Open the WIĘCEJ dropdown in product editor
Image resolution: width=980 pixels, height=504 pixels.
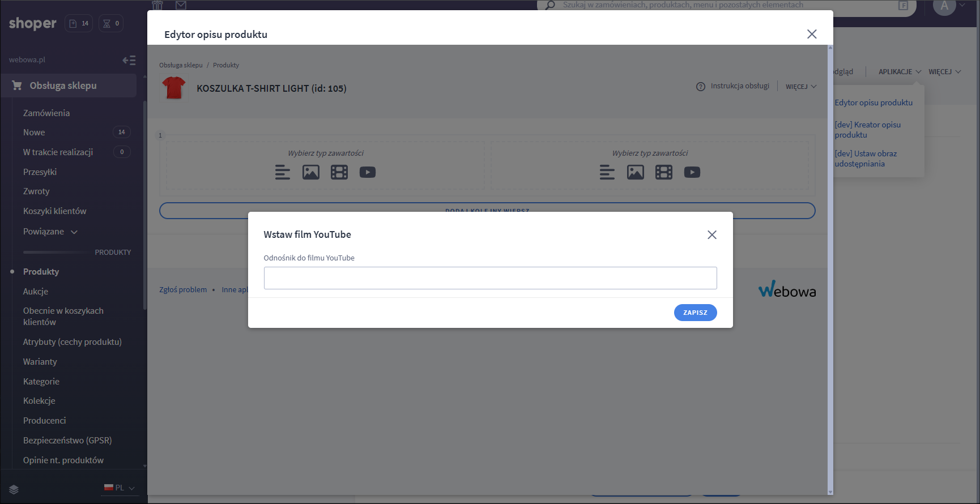[x=800, y=87]
